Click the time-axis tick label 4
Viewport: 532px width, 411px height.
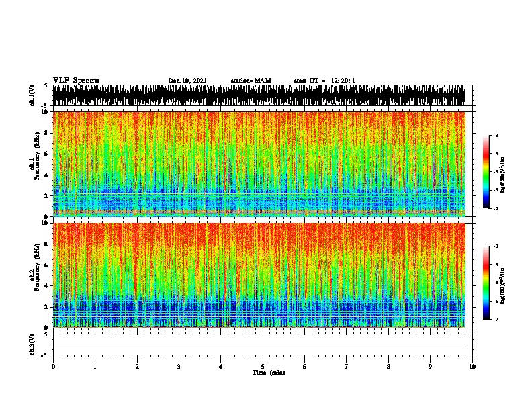(221, 367)
